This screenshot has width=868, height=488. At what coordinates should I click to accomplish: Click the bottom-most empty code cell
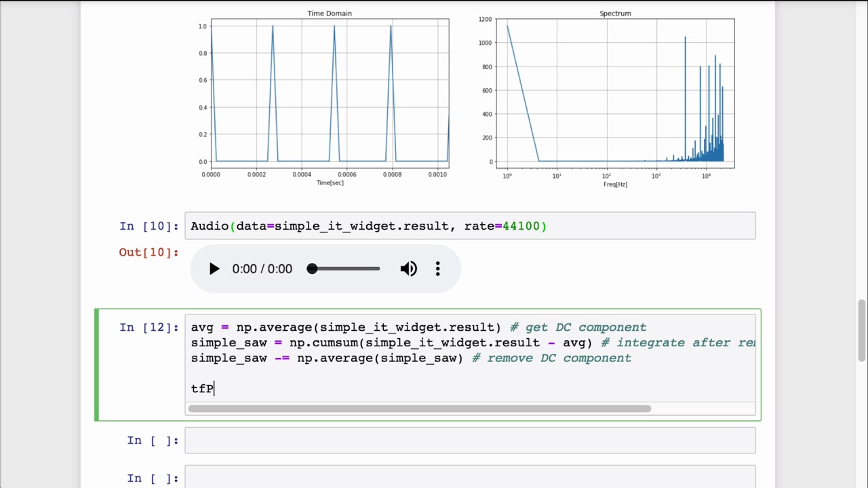coord(470,477)
